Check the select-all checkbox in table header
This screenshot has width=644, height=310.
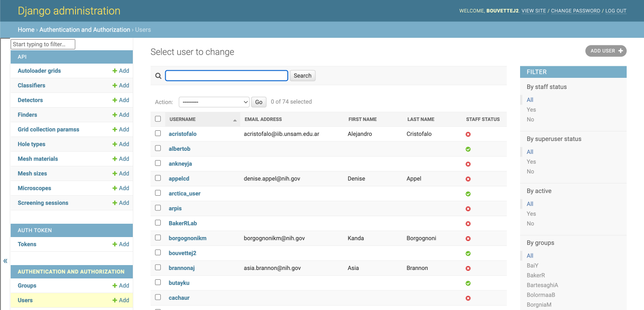tap(158, 119)
